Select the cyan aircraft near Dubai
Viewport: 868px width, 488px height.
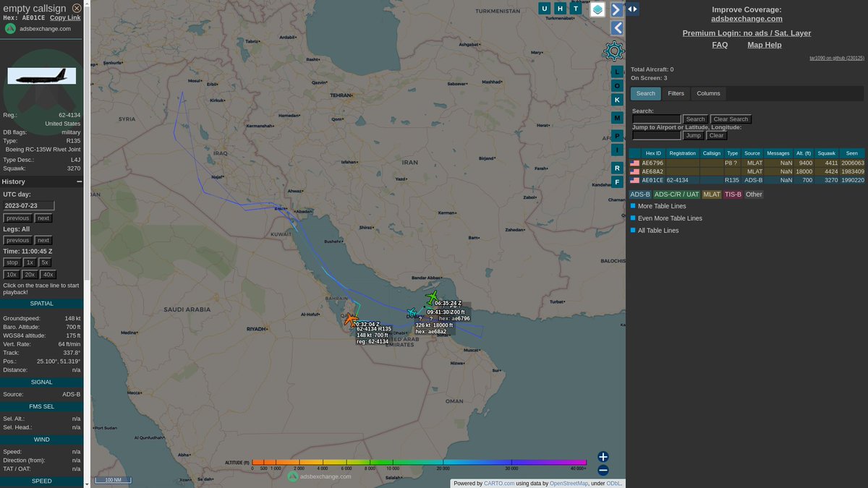[x=412, y=312]
